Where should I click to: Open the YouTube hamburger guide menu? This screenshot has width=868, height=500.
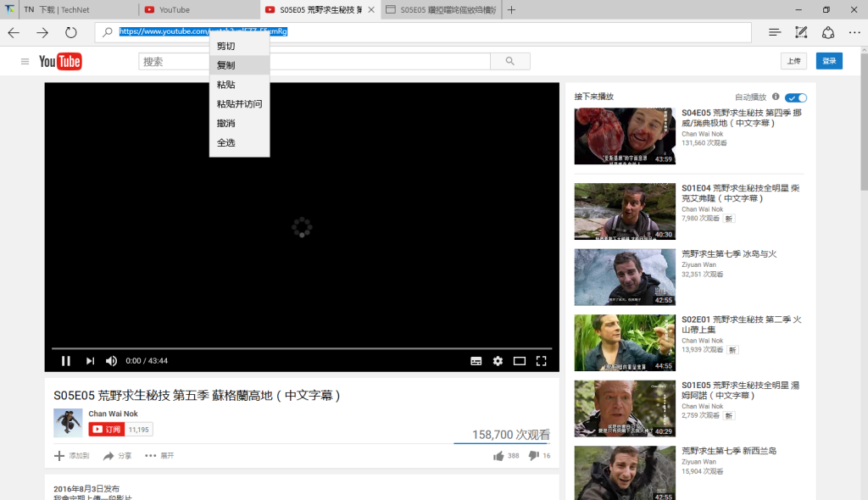25,62
